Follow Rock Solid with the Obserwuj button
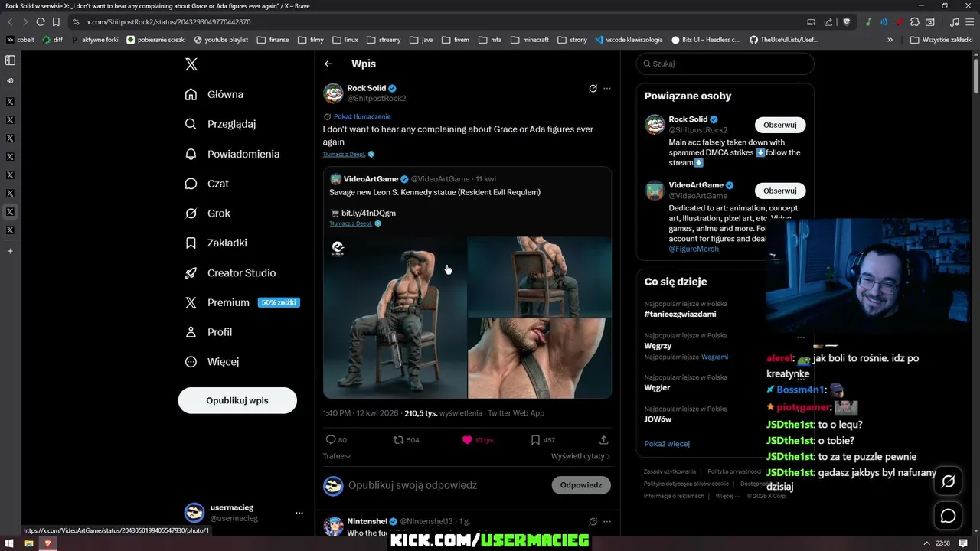 click(779, 125)
